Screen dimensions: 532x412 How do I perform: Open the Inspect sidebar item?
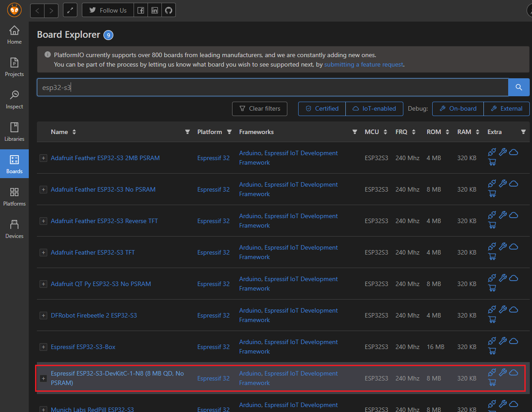(x=14, y=99)
